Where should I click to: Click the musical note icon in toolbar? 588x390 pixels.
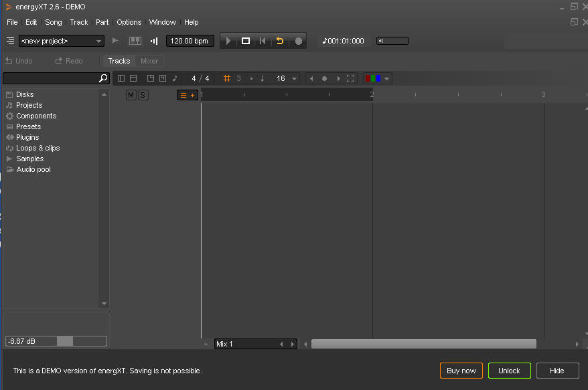click(175, 78)
